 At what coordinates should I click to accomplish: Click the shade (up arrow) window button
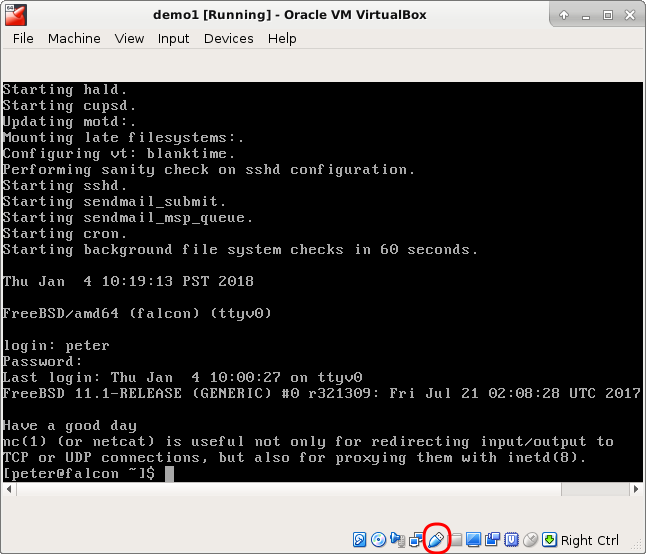tap(564, 15)
